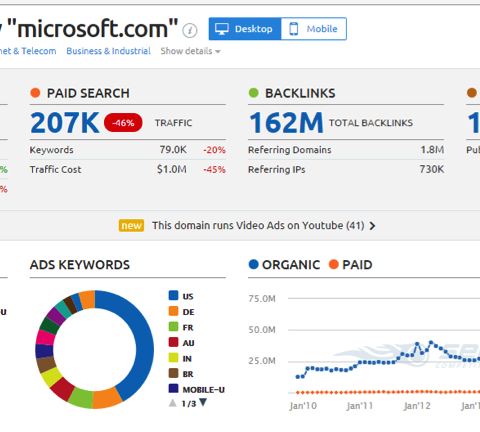Click the DE legend color swatch
This screenshot has width=480, height=432.
pyautogui.click(x=173, y=311)
